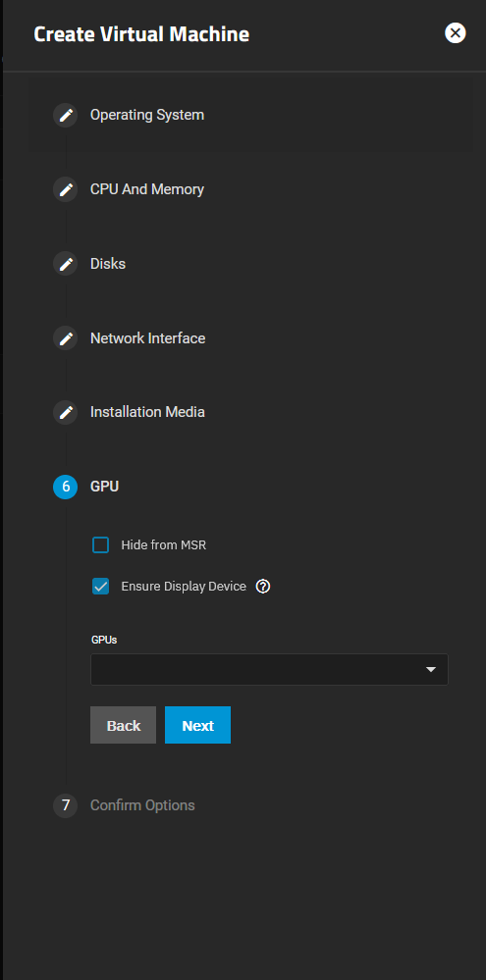The image size is (486, 980).
Task: Click the Back button
Action: point(124,725)
